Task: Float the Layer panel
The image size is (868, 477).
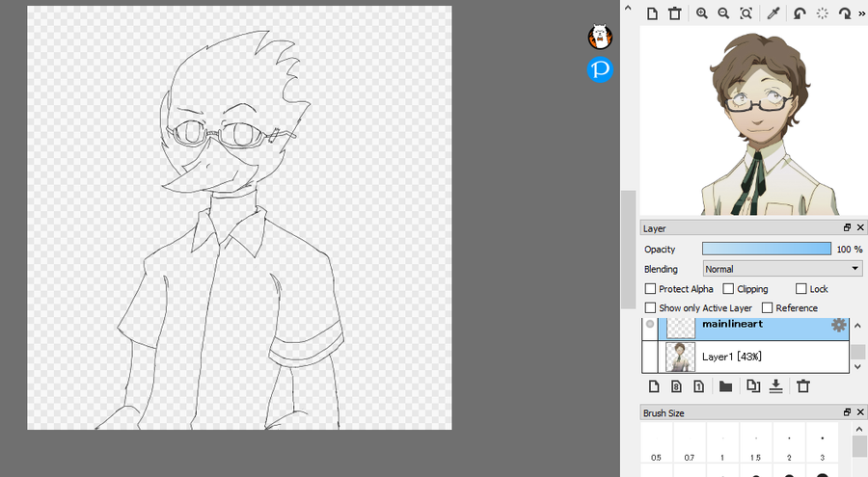Action: point(847,228)
